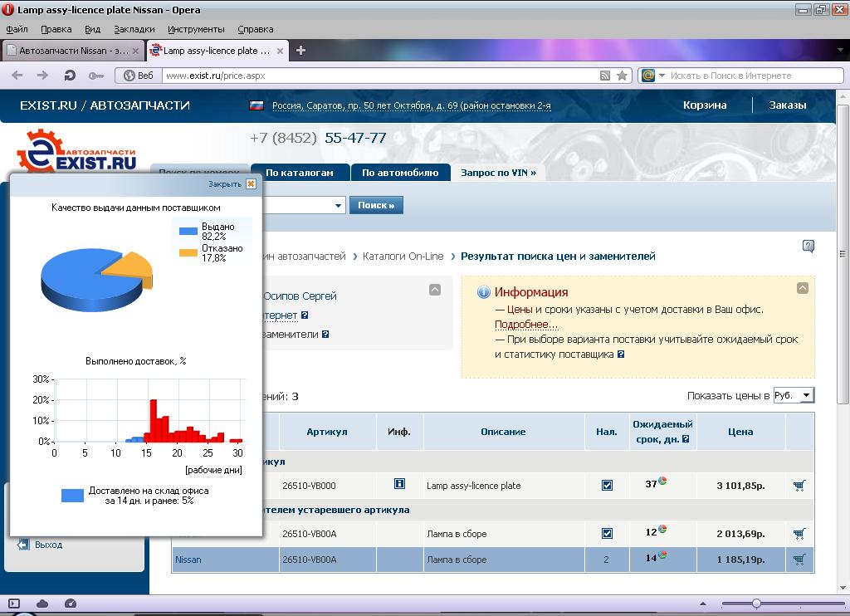This screenshot has height=616, width=850.
Task: Open the Инструменты menu
Action: point(196,29)
